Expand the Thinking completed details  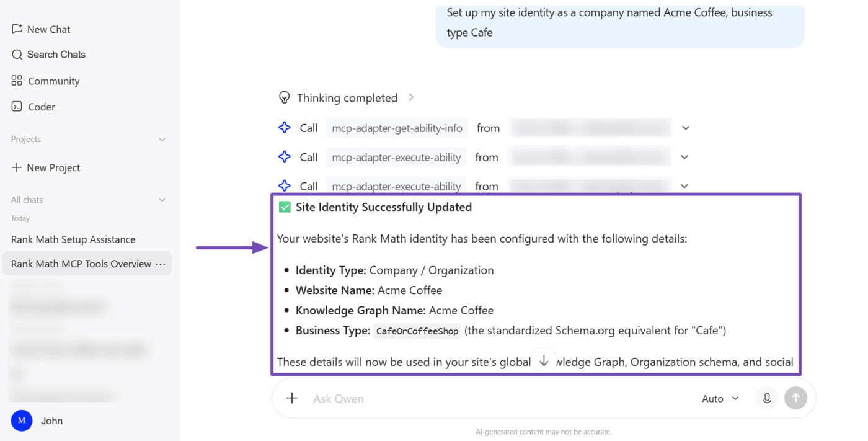411,97
